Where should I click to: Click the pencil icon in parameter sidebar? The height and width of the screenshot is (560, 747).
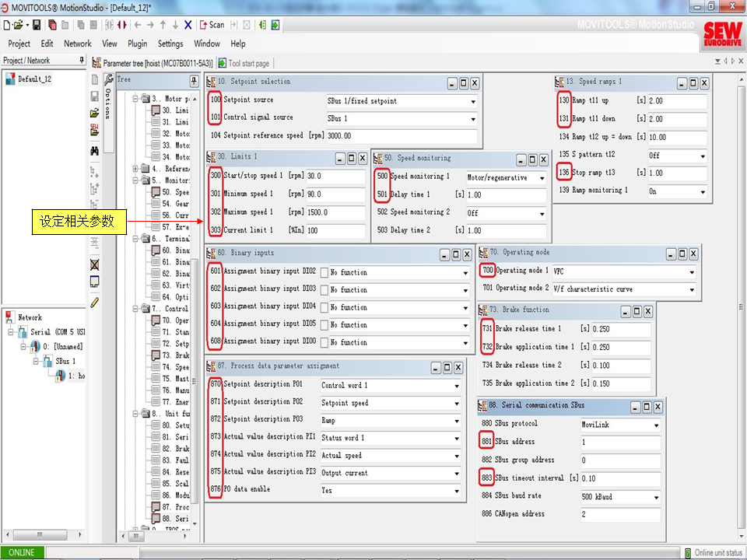[95, 303]
